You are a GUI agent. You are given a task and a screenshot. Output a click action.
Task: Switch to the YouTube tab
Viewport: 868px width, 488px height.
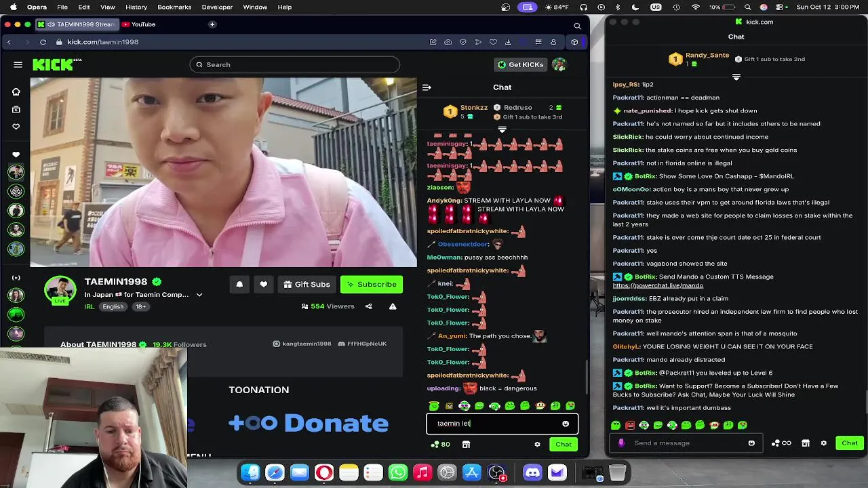click(139, 24)
